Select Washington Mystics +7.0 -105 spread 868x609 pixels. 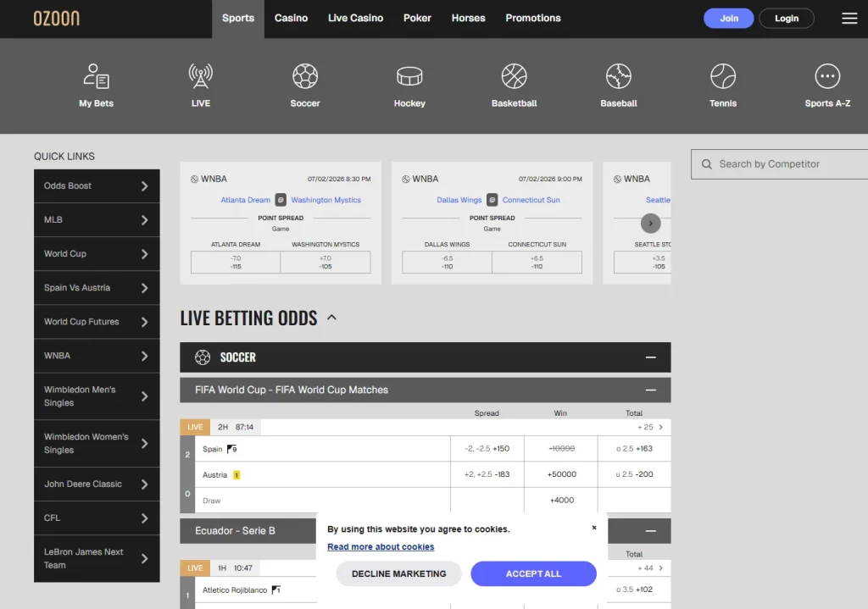[325, 263]
